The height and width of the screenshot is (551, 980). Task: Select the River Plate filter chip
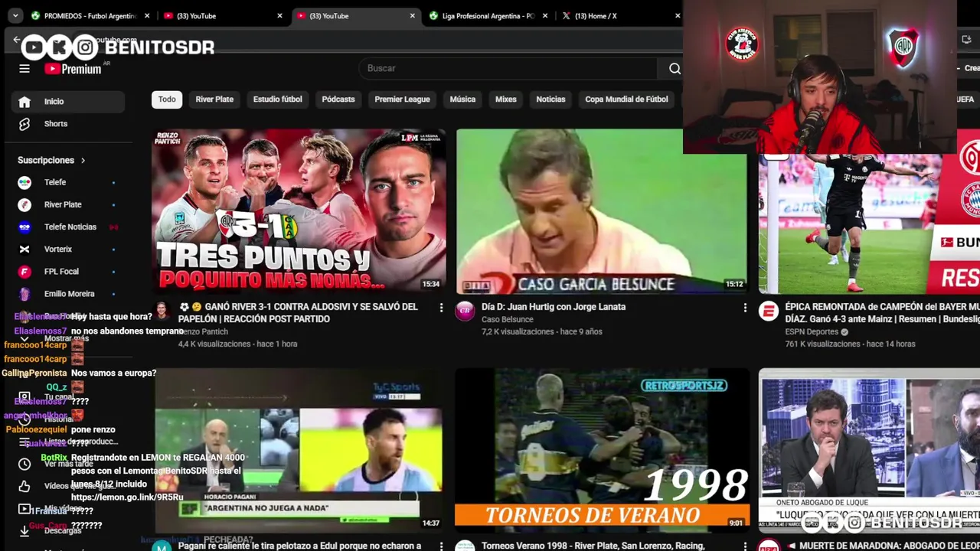click(214, 99)
